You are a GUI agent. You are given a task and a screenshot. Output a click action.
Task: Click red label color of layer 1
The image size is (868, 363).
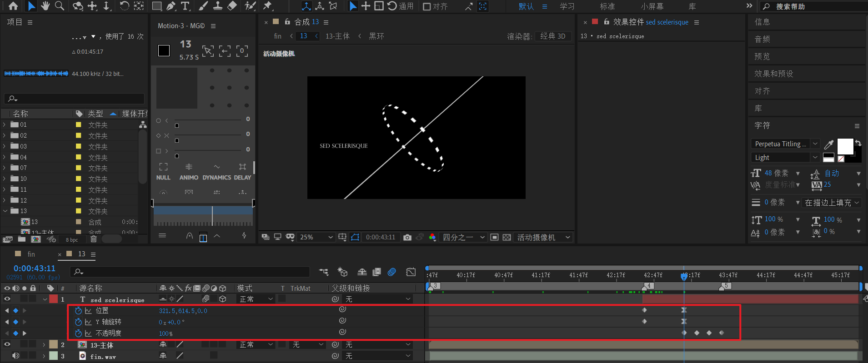pyautogui.click(x=54, y=299)
